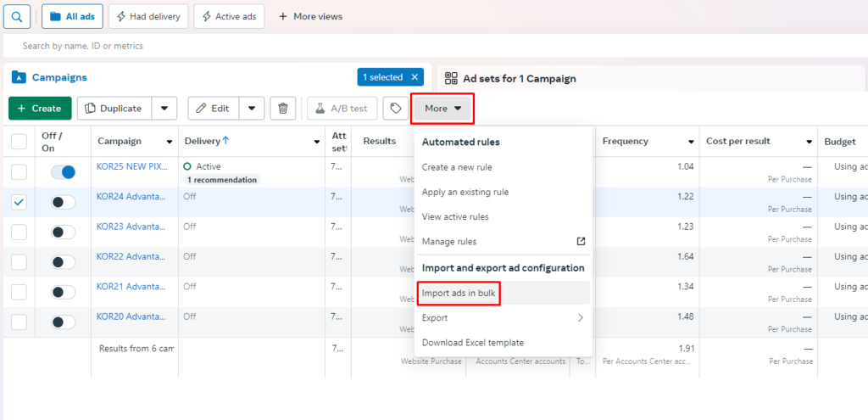Image resolution: width=868 pixels, height=420 pixels.
Task: Uncheck the KOR24 campaign checkbox
Action: [x=19, y=202]
